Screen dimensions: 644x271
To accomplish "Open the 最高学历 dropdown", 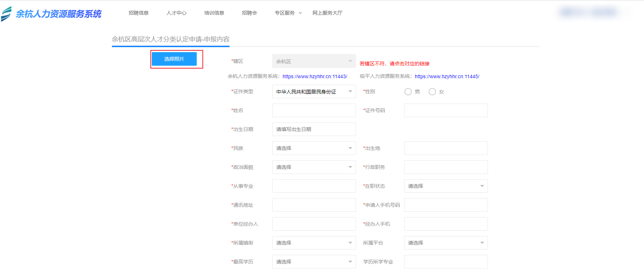I will point(314,262).
